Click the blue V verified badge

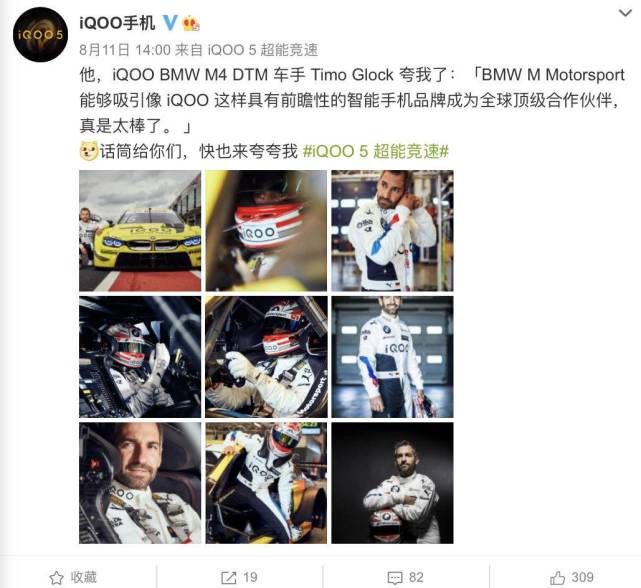tap(170, 23)
